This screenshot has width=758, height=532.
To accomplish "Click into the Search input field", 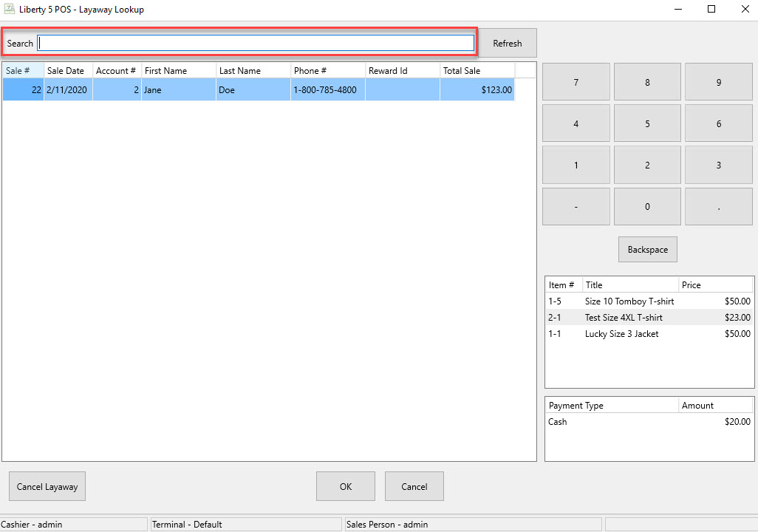I will pyautogui.click(x=256, y=43).
